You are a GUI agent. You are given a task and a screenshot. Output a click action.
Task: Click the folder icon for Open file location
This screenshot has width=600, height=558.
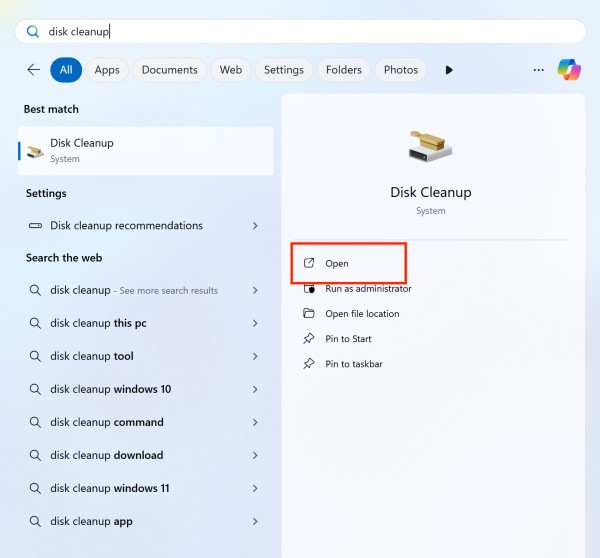[309, 313]
